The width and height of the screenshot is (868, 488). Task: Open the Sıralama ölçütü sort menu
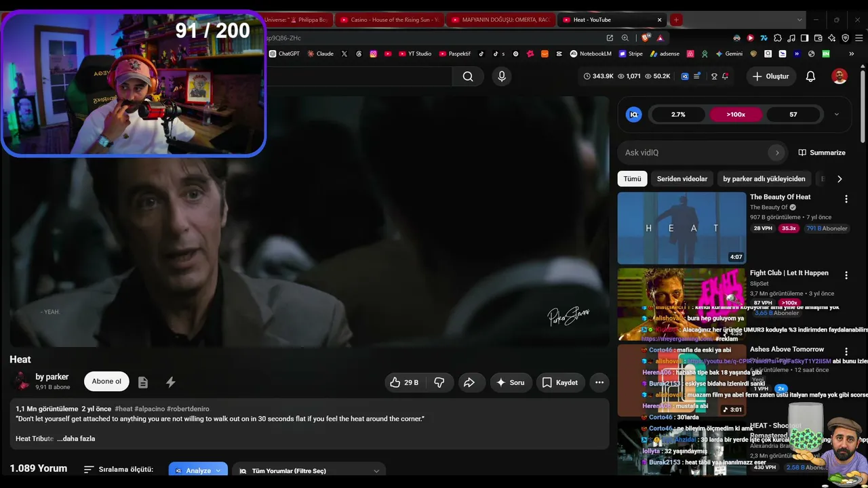click(119, 469)
